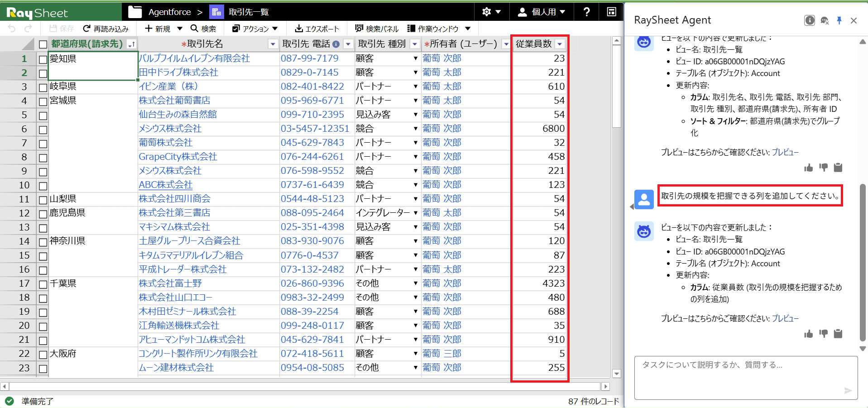Open the GrapeCity株式会社 account link
This screenshot has height=408, width=868.
[178, 157]
